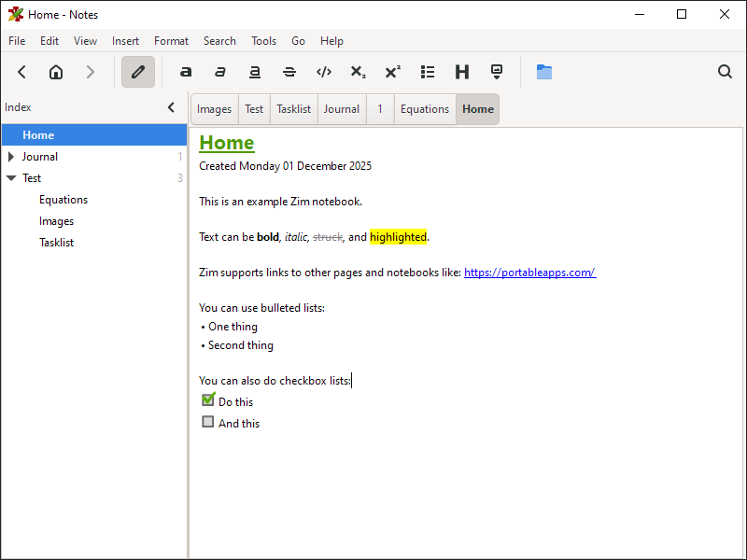Apply subscript formatting icon
The height and width of the screenshot is (560, 747).
pyautogui.click(x=359, y=72)
